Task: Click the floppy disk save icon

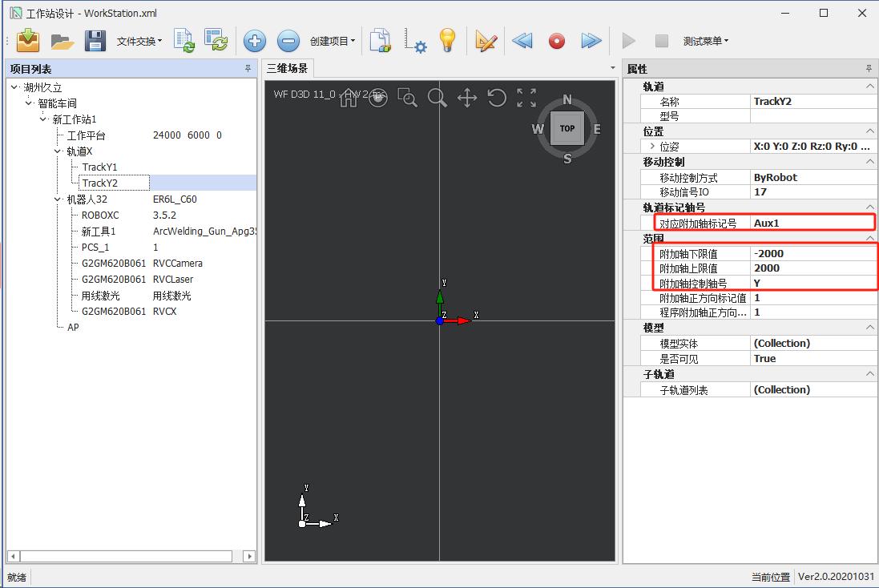Action: [95, 41]
